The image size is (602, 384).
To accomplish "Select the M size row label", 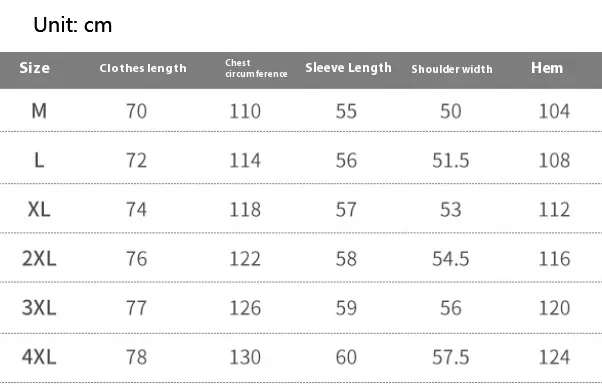I will pos(39,111).
